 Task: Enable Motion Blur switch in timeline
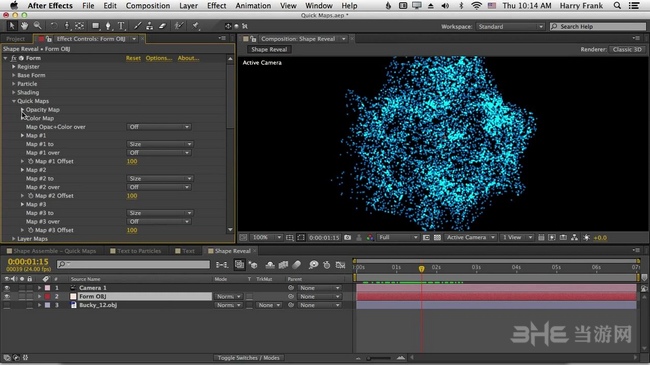click(296, 265)
